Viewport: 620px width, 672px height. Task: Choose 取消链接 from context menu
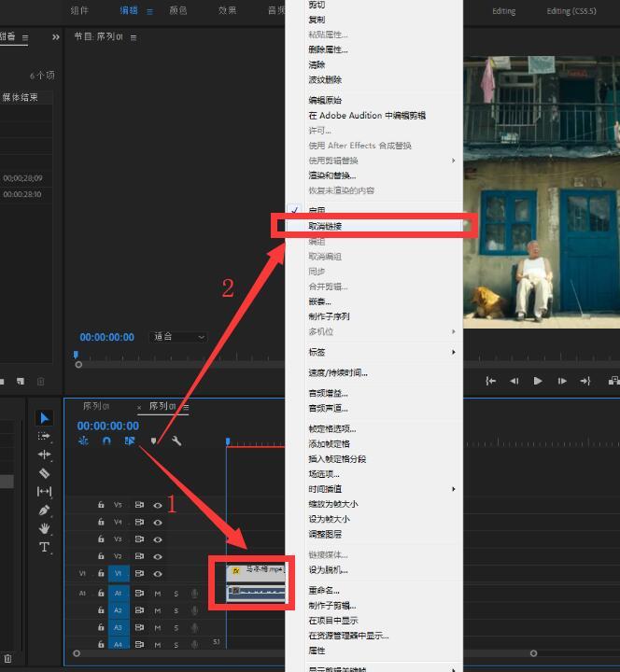tap(373, 226)
